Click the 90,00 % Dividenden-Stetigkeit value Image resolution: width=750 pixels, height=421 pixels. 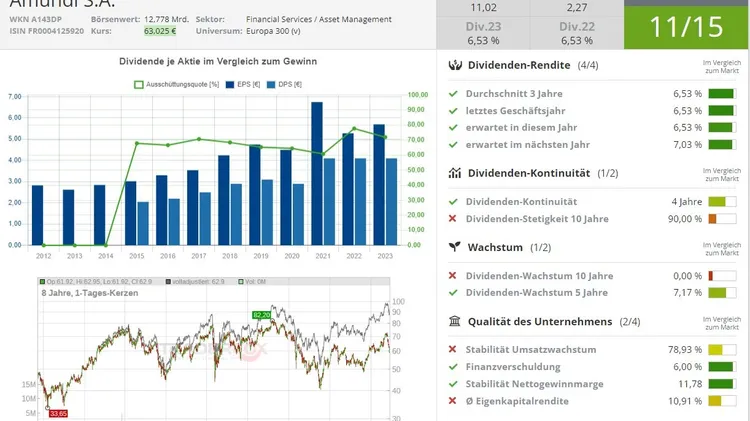click(x=685, y=219)
